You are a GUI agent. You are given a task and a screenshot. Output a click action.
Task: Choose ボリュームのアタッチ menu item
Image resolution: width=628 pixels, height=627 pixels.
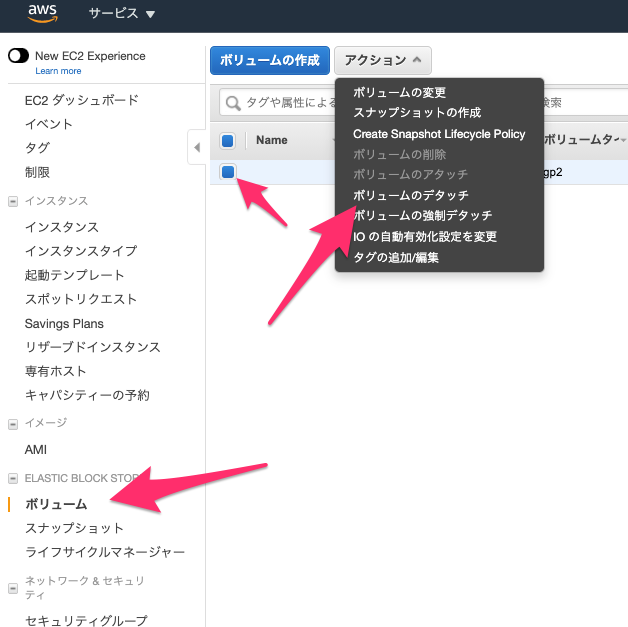[410, 175]
